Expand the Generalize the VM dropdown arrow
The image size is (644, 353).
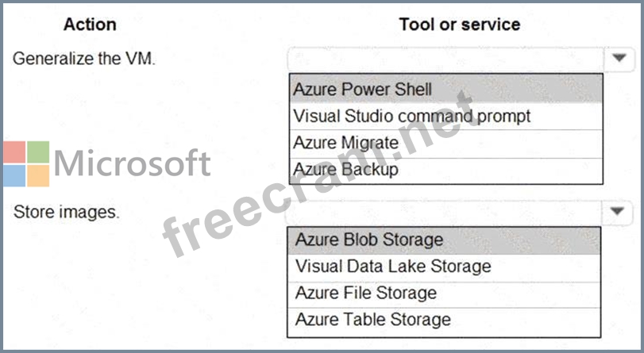619,58
